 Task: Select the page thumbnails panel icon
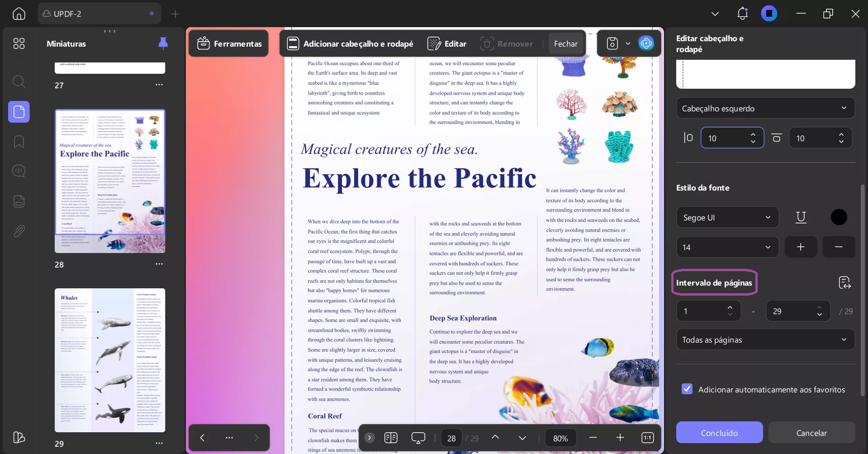point(19,111)
